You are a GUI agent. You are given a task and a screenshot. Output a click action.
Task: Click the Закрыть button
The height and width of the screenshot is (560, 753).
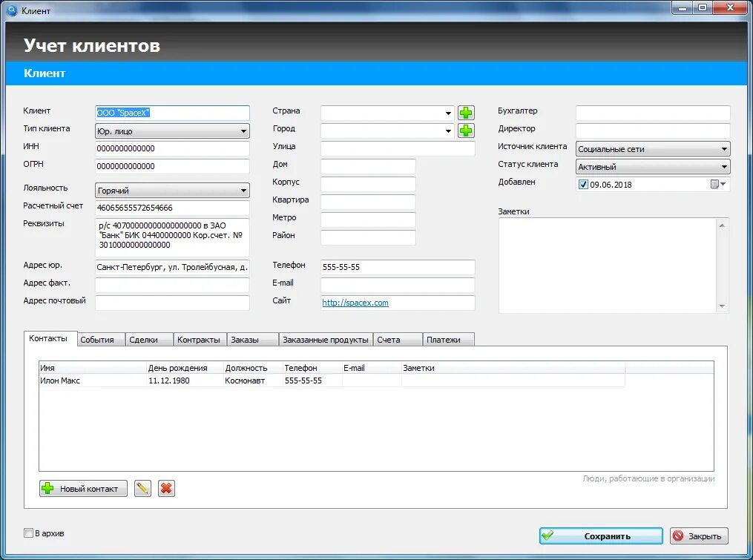(699, 536)
